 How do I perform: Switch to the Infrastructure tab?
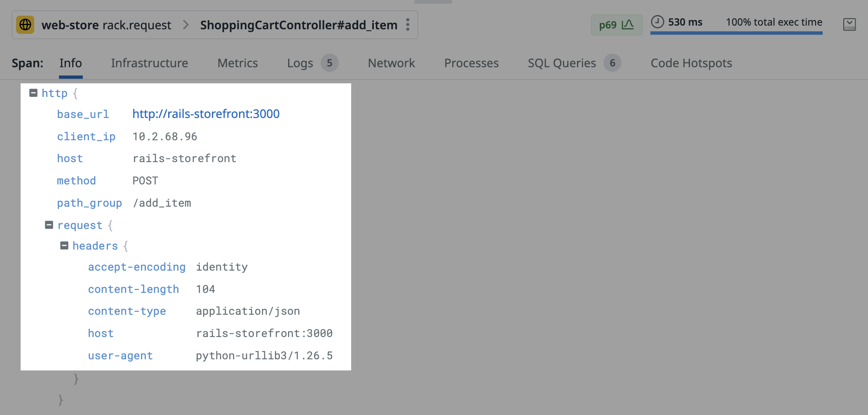tap(149, 63)
